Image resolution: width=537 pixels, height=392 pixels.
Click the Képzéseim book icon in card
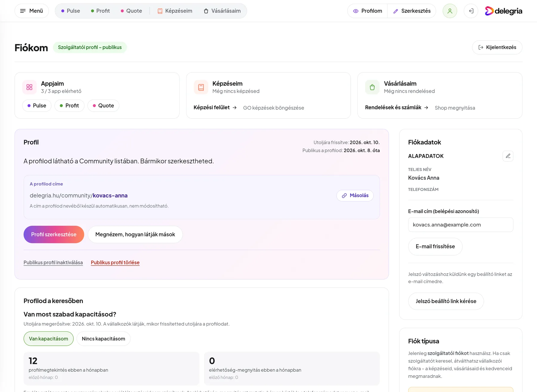201,87
